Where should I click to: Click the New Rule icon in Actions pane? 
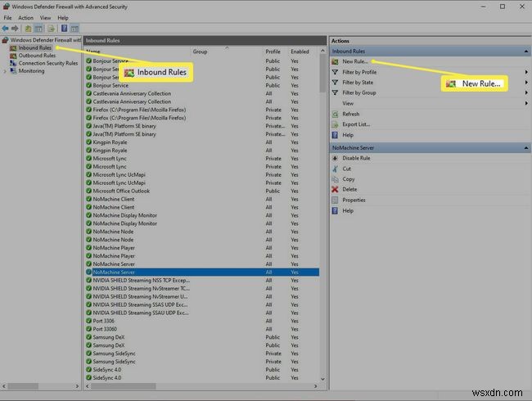tap(335, 61)
